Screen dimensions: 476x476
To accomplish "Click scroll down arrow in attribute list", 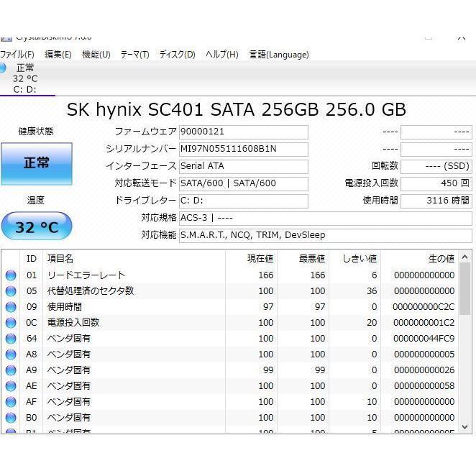I will click(x=464, y=427).
